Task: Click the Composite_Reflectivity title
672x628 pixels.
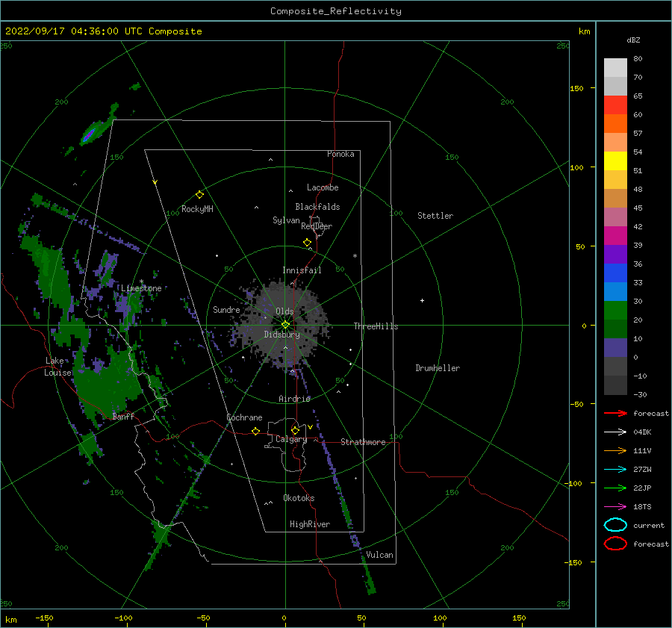Action: pos(336,11)
